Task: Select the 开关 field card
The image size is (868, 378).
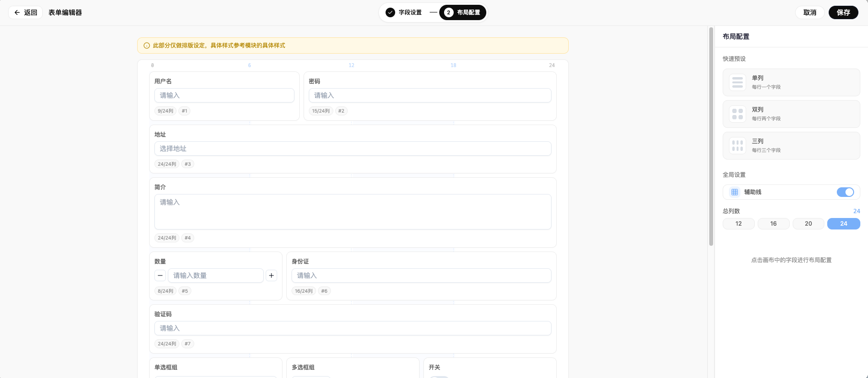Action: tap(490, 367)
